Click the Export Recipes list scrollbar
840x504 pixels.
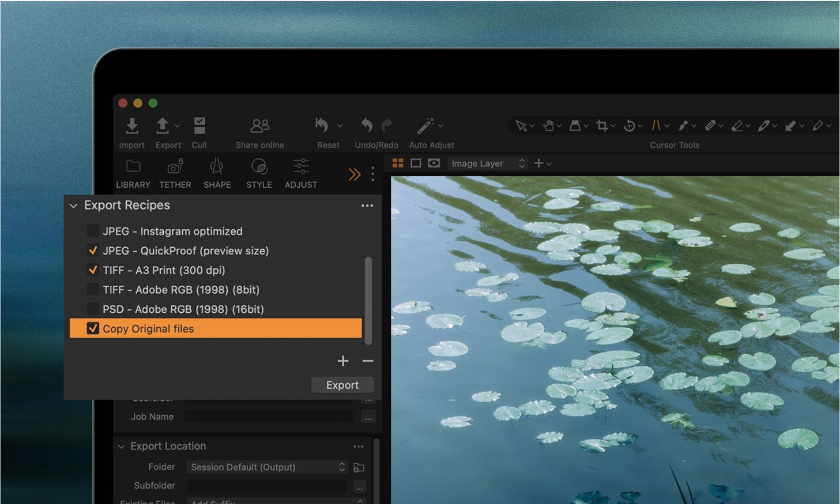[x=368, y=300]
